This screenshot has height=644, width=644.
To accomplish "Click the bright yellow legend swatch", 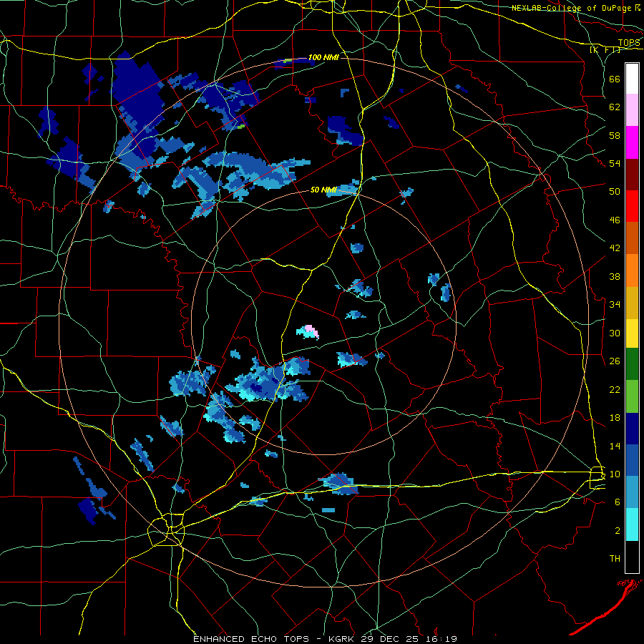I will coord(632,333).
